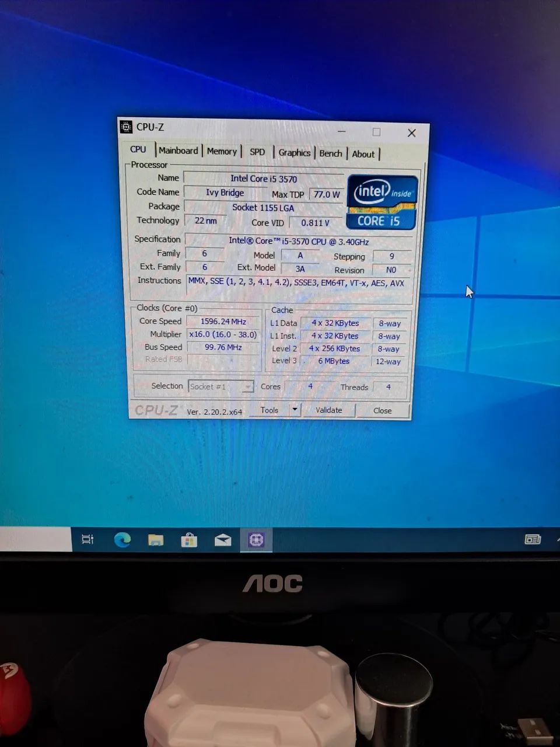The height and width of the screenshot is (747, 560).
Task: Open the Mainboard tab in CPU-Z
Action: click(178, 151)
